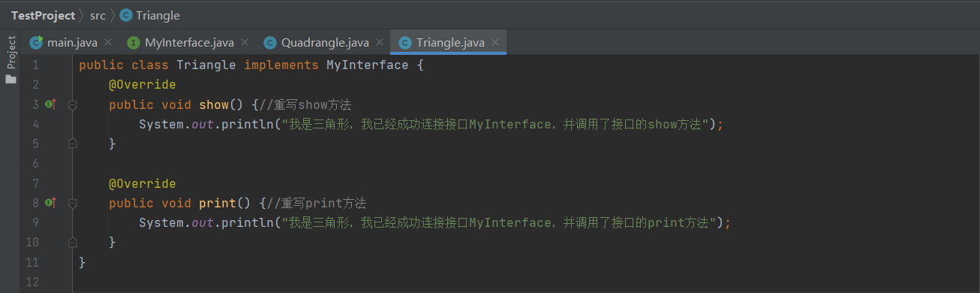
Task: Click the main.java runnable class icon
Action: (x=36, y=42)
